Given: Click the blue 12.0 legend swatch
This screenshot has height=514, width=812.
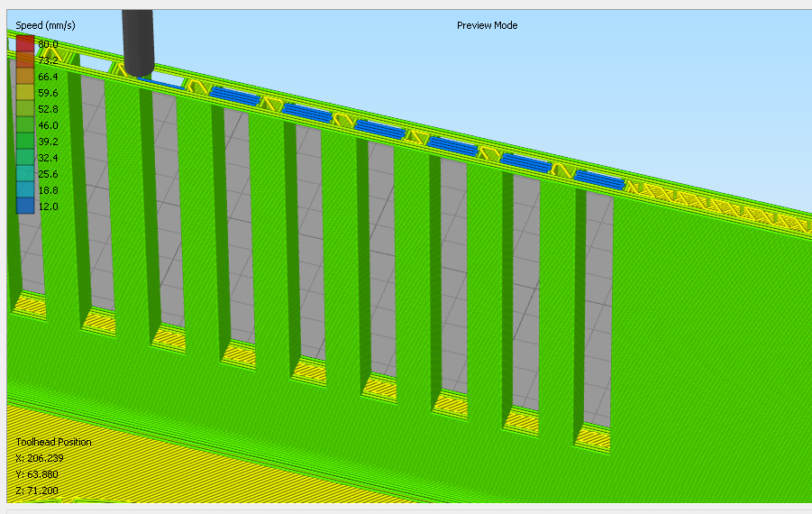Looking at the screenshot, I should [x=24, y=207].
